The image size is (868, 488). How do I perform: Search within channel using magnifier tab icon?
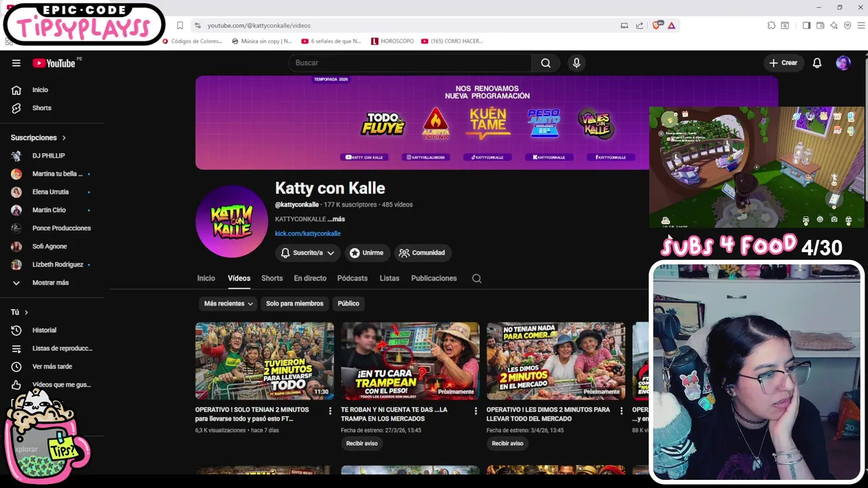pyautogui.click(x=477, y=279)
